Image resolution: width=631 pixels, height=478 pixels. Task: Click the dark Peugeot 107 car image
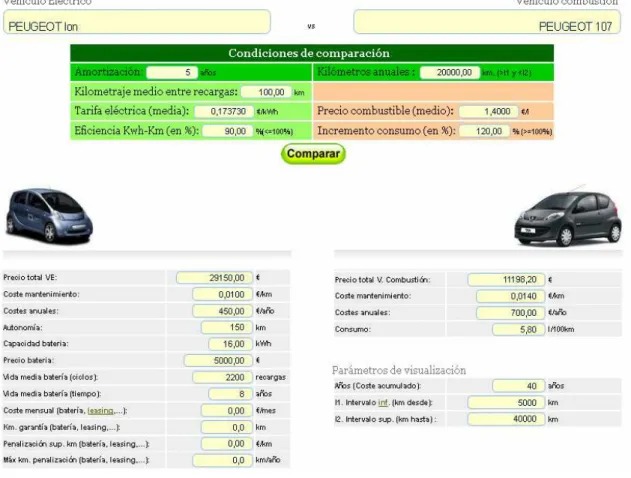coord(568,216)
